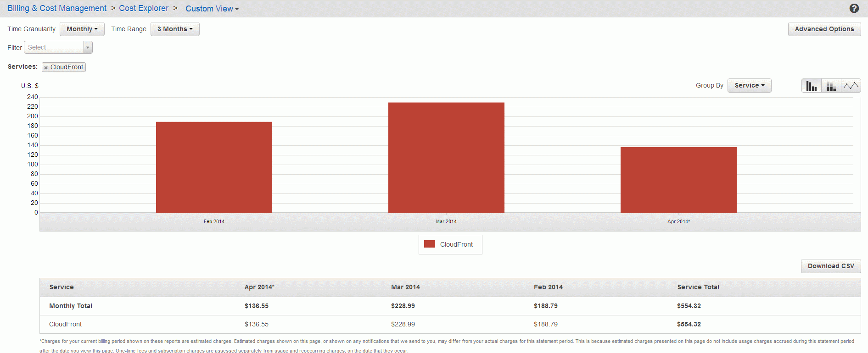Click the CloudFront legend color swatch

tap(430, 244)
